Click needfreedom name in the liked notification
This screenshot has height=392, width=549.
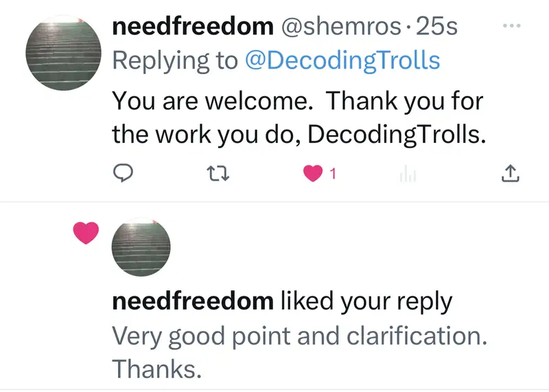192,301
